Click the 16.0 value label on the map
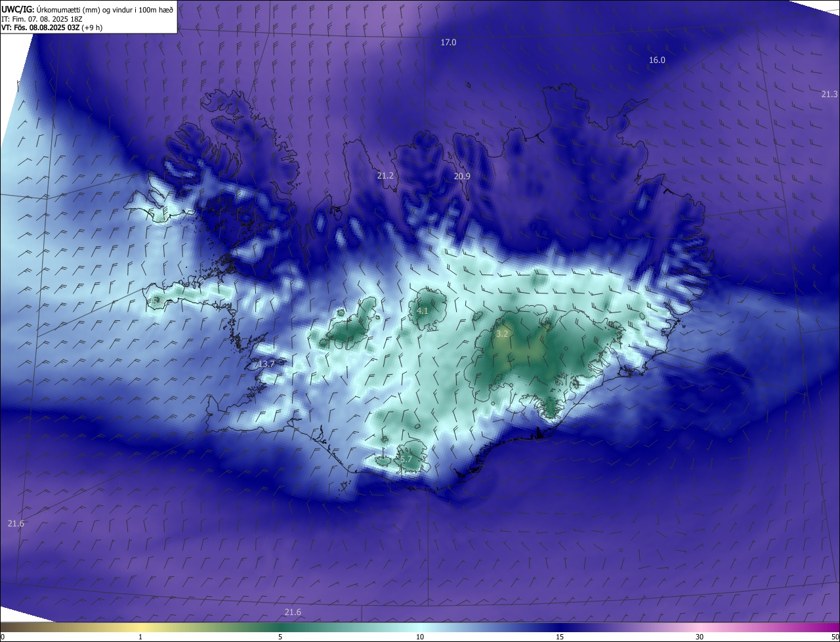This screenshot has height=642, width=840. [657, 60]
